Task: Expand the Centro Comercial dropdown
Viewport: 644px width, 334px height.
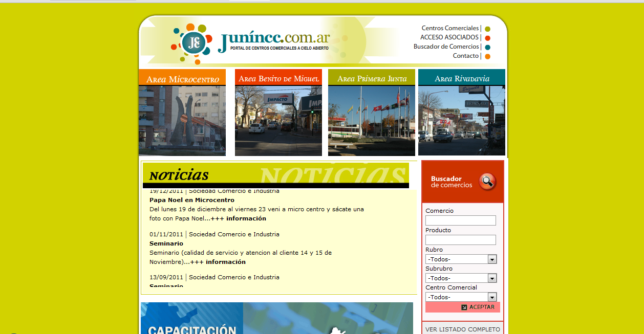Action: tap(461, 297)
